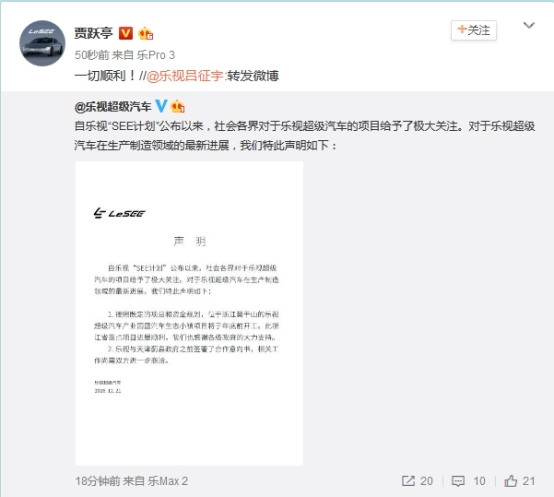The image size is (554, 497).
Task: Click the 18分钟前 timestamp of original post
Action: coord(98,481)
